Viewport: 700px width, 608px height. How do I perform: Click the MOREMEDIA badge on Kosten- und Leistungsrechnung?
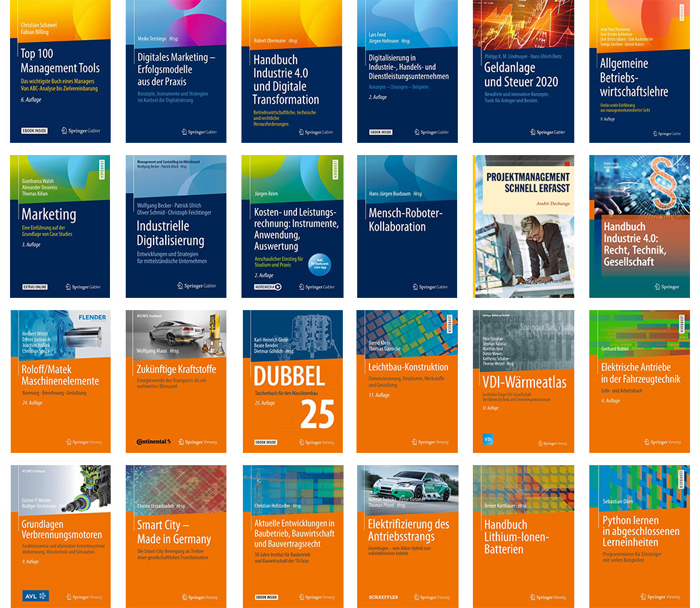[x=269, y=286]
